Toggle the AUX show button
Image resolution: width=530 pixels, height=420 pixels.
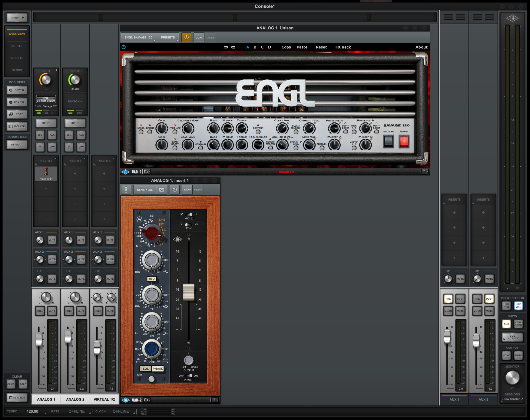506,324
